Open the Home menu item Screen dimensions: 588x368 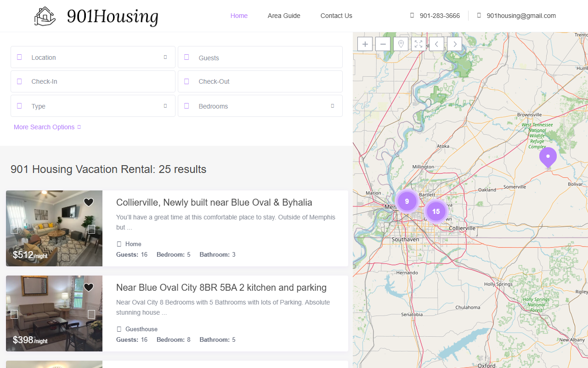point(239,16)
